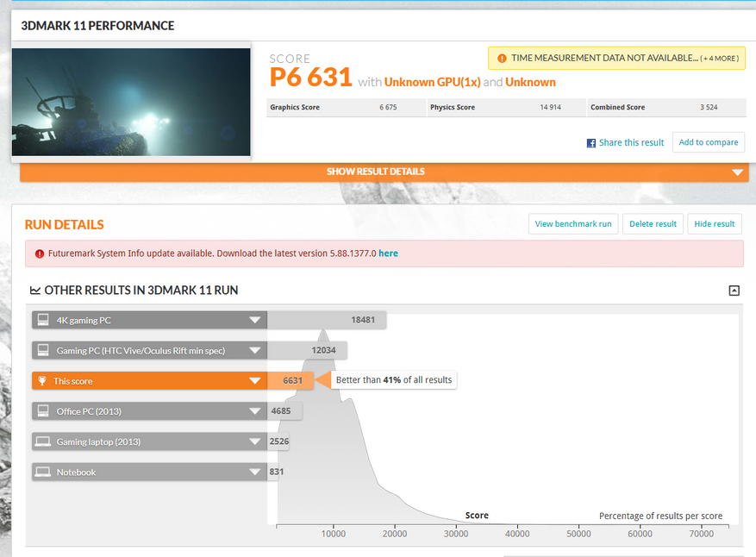Image resolution: width=756 pixels, height=557 pixels.
Task: Expand the 4K gaming PC dropdown arrow
Action: 255,320
